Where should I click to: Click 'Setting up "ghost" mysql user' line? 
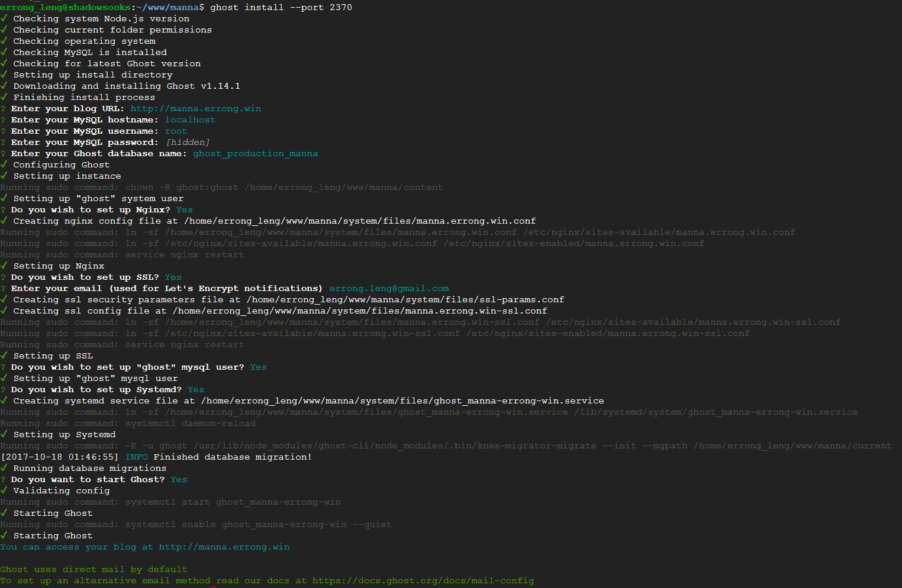pos(89,378)
